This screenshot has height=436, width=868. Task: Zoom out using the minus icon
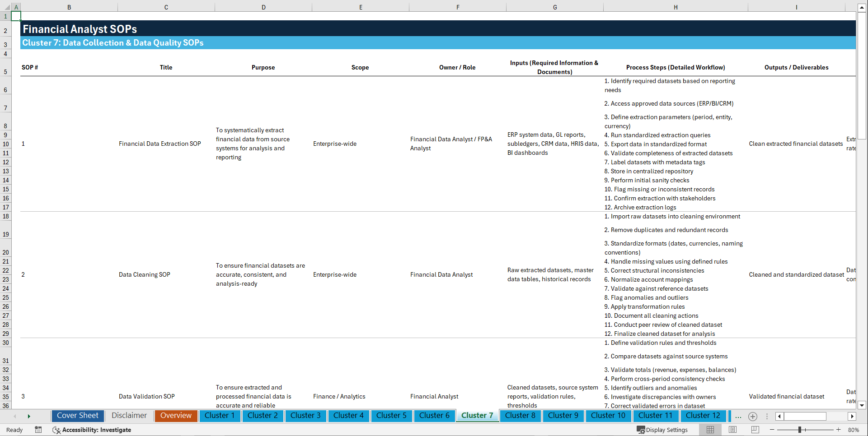pyautogui.click(x=772, y=430)
